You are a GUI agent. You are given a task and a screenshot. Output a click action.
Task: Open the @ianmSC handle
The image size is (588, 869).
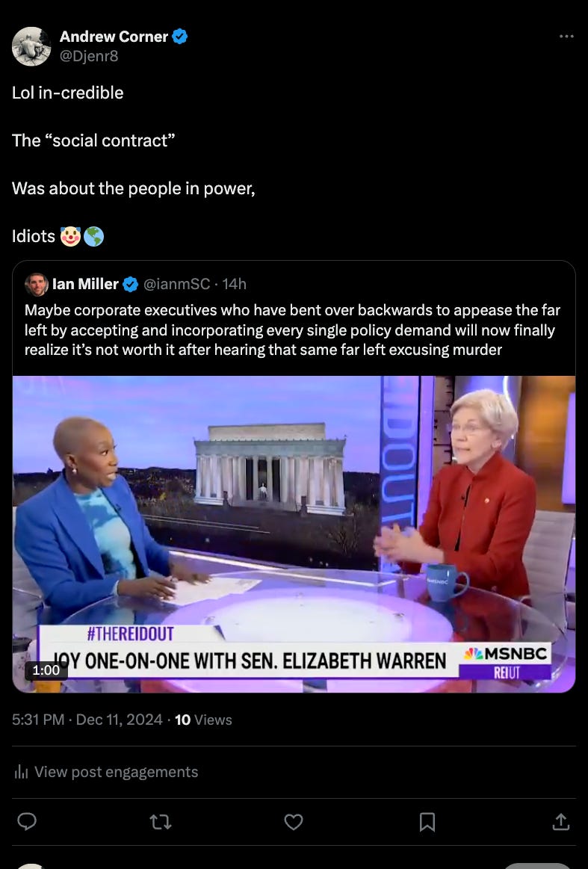[x=177, y=284]
